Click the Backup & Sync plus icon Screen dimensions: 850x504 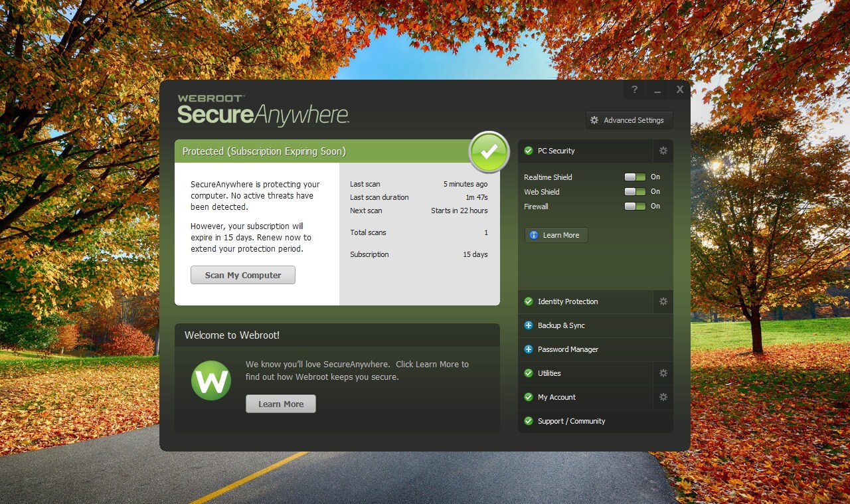pos(529,325)
